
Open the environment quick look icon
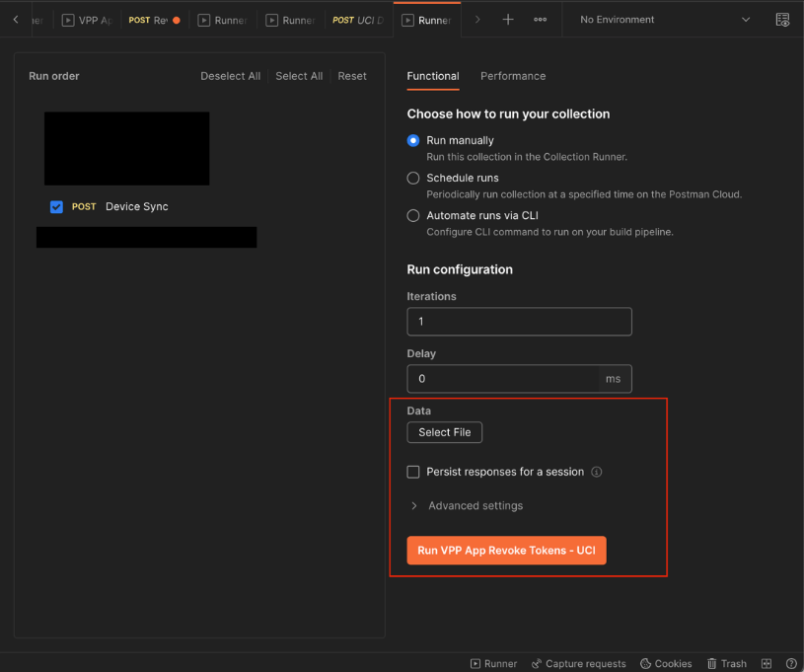[782, 20]
